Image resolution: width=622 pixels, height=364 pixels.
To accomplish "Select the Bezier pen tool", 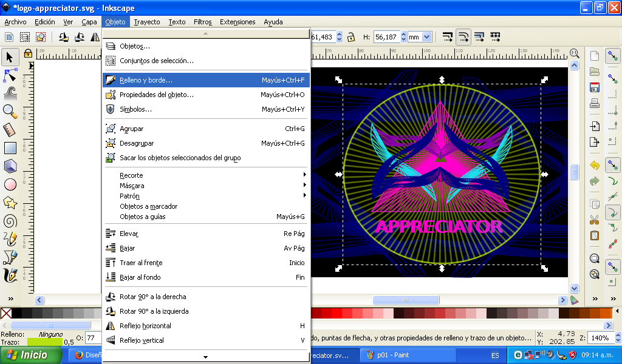I will click(x=10, y=257).
